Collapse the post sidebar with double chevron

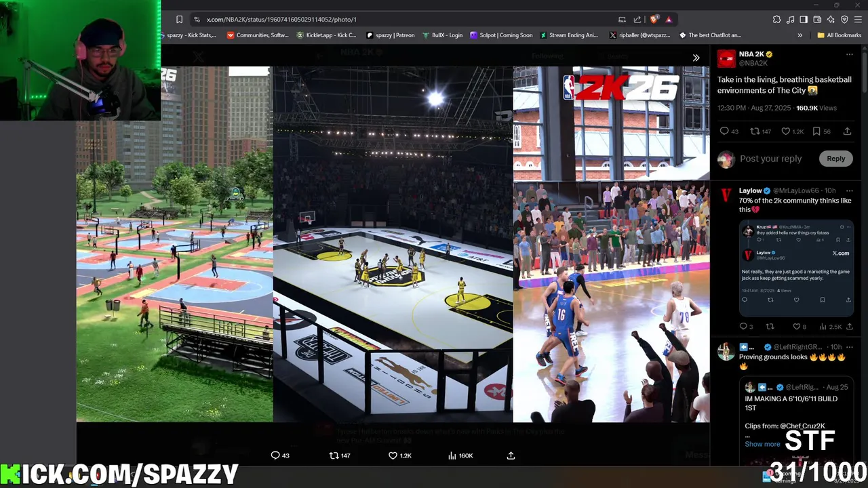[696, 58]
